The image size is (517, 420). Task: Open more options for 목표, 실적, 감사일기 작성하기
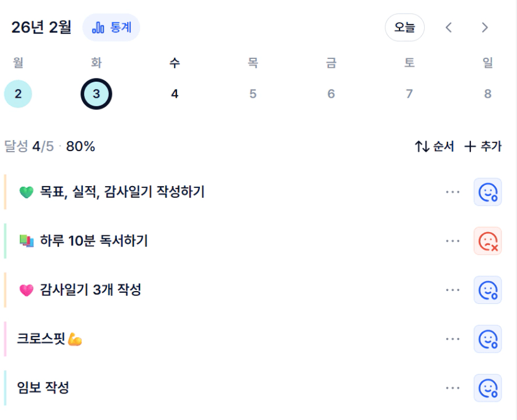453,192
